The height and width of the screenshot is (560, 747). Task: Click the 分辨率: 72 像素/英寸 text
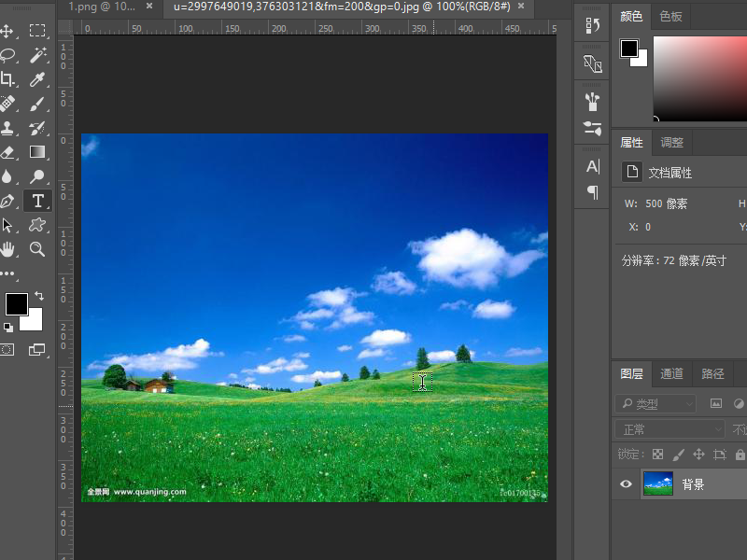click(x=673, y=260)
